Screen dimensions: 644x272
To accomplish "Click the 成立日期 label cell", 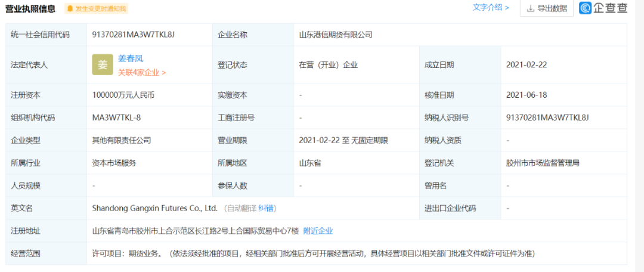I will click(460, 65).
